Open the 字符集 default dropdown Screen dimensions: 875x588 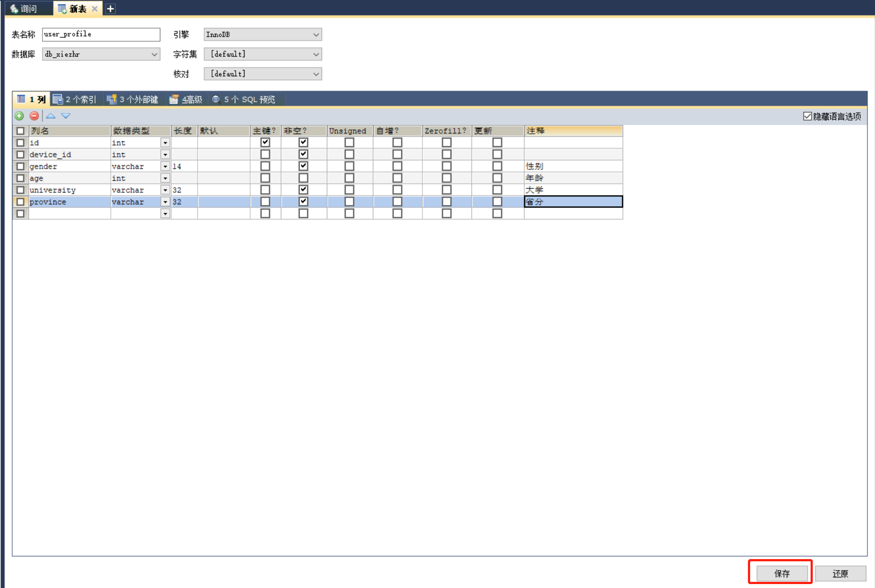coord(263,54)
